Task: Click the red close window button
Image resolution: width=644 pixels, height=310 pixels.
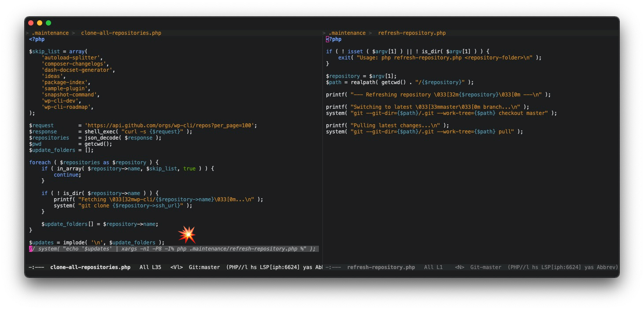Action: coord(31,23)
